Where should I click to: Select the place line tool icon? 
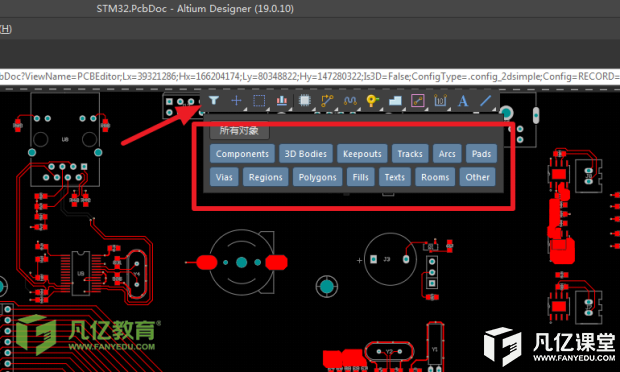486,101
